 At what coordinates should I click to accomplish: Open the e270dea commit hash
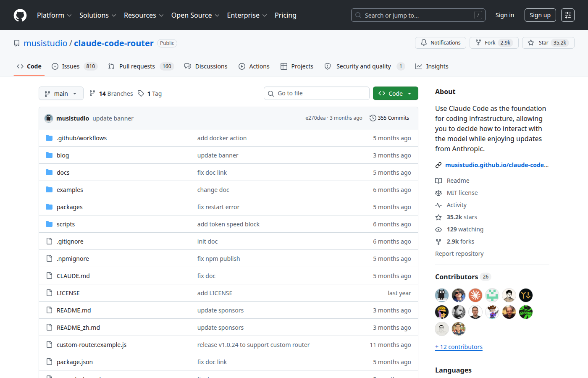pyautogui.click(x=315, y=118)
